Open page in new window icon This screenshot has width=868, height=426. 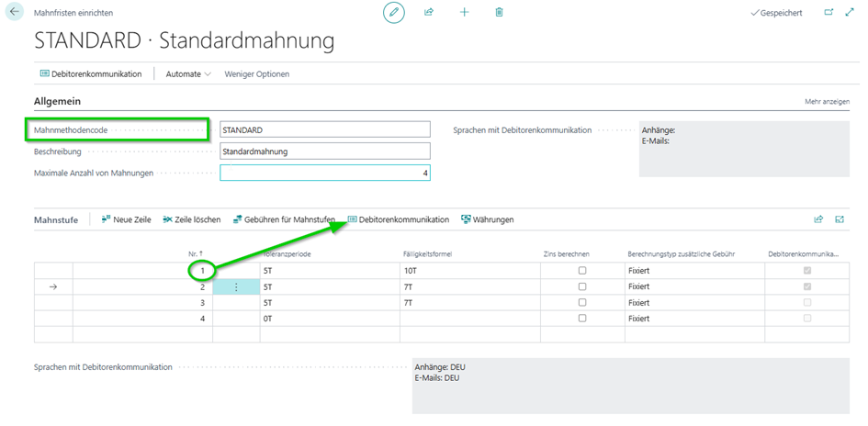[829, 13]
